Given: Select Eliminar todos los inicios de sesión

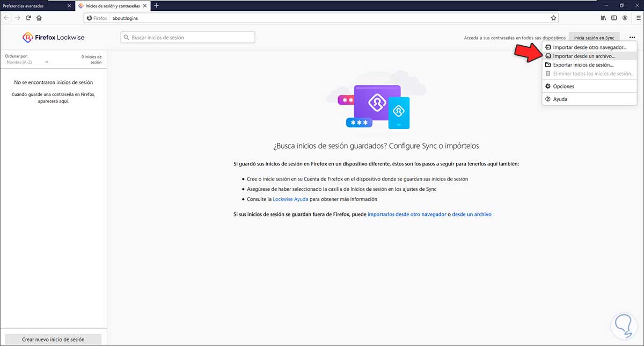Looking at the screenshot, I should (590, 73).
